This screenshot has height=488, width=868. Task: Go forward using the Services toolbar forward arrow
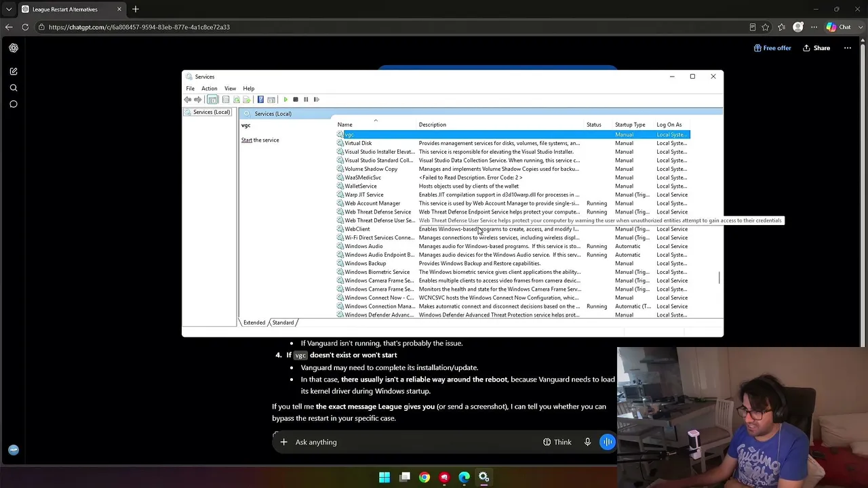coord(198,100)
